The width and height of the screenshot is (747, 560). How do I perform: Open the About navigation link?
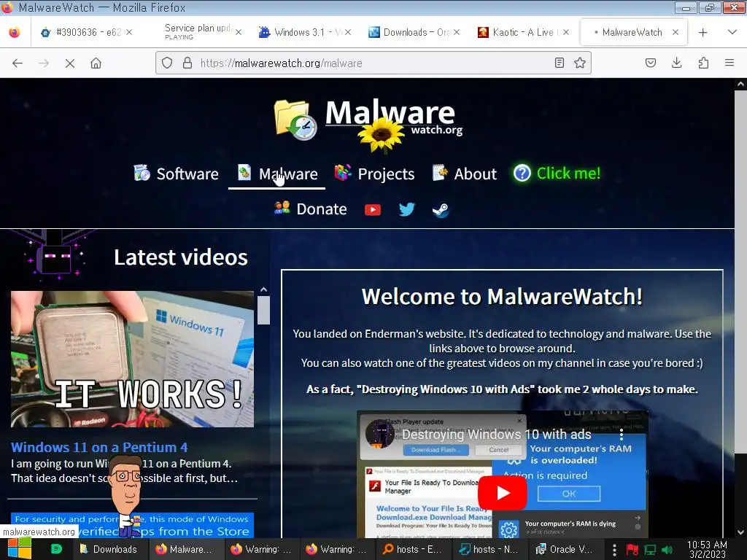(464, 174)
